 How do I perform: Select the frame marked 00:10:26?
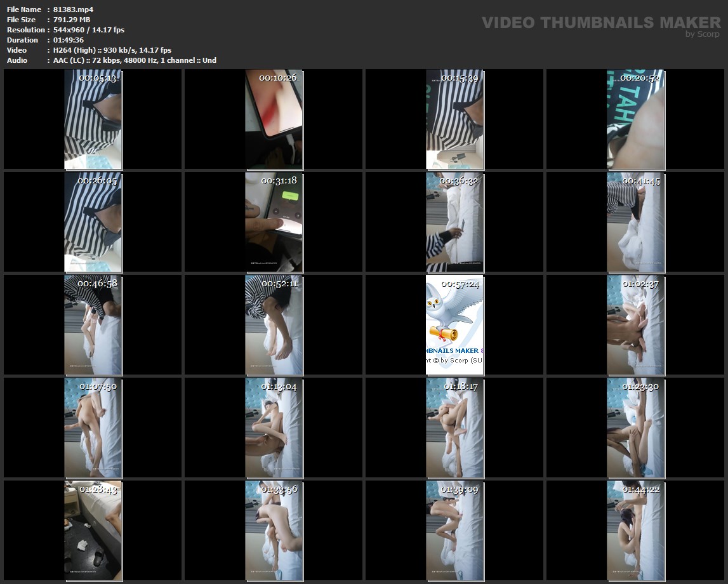pos(274,119)
